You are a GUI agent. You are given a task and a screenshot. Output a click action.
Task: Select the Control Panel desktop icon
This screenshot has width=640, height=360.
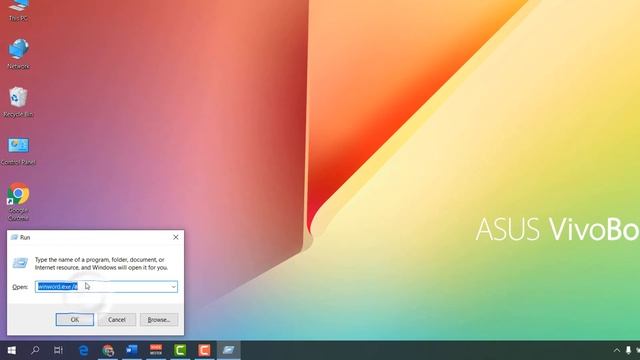[18, 151]
